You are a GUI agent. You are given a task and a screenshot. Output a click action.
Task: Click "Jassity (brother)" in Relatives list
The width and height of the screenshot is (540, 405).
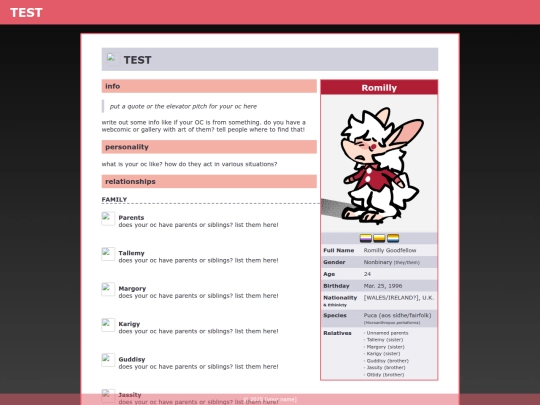point(386,367)
